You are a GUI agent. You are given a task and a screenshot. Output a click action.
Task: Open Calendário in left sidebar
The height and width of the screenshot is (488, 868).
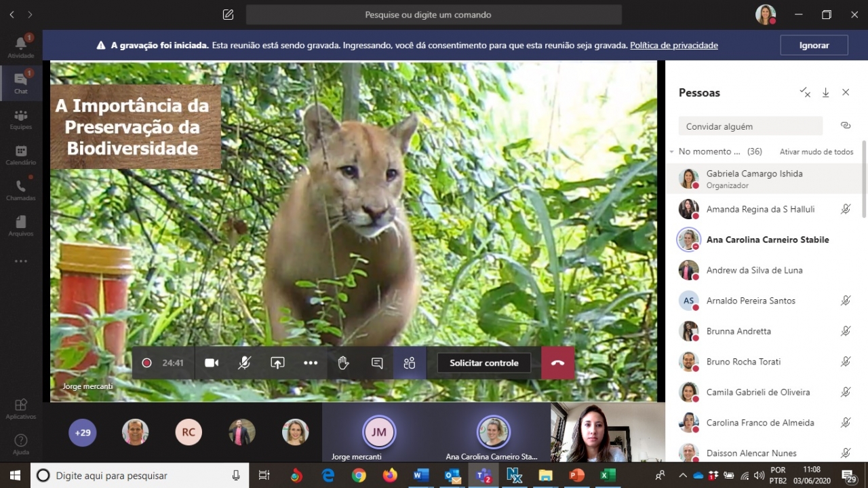coord(21,155)
